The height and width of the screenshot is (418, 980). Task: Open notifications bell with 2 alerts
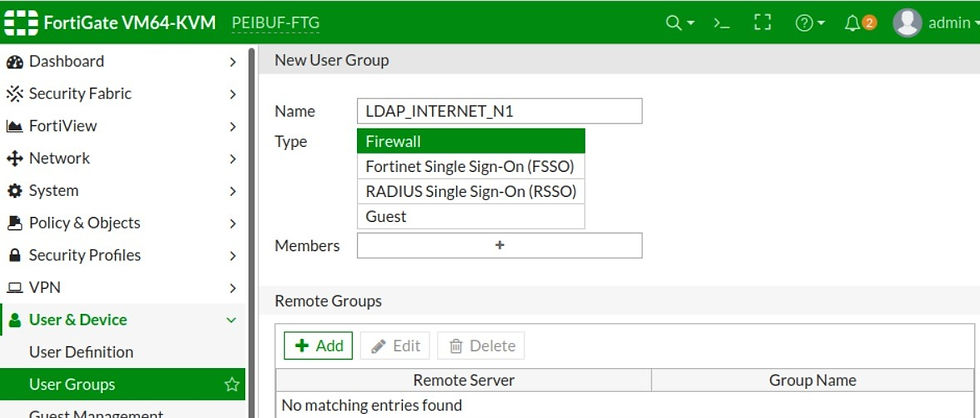(860, 23)
